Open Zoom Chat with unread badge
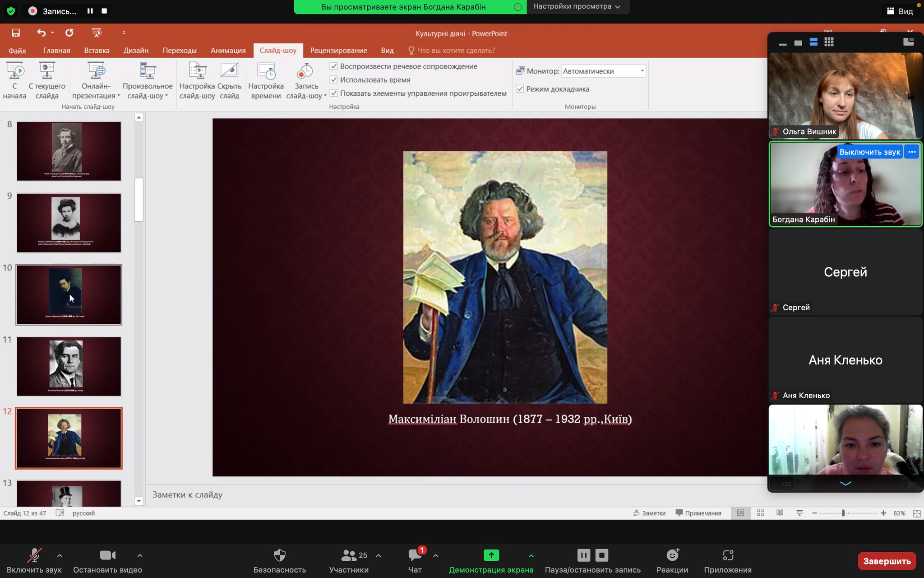The image size is (924, 578). pyautogui.click(x=415, y=561)
